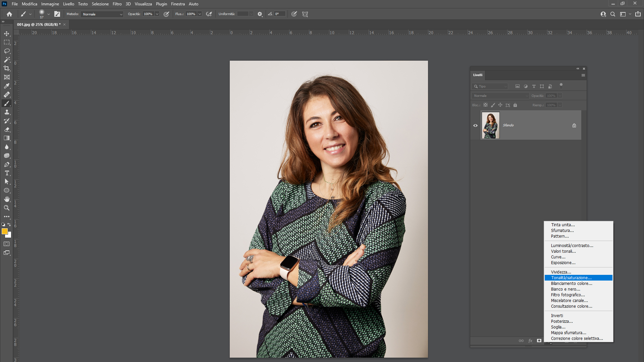Select the Type tool

pyautogui.click(x=7, y=173)
